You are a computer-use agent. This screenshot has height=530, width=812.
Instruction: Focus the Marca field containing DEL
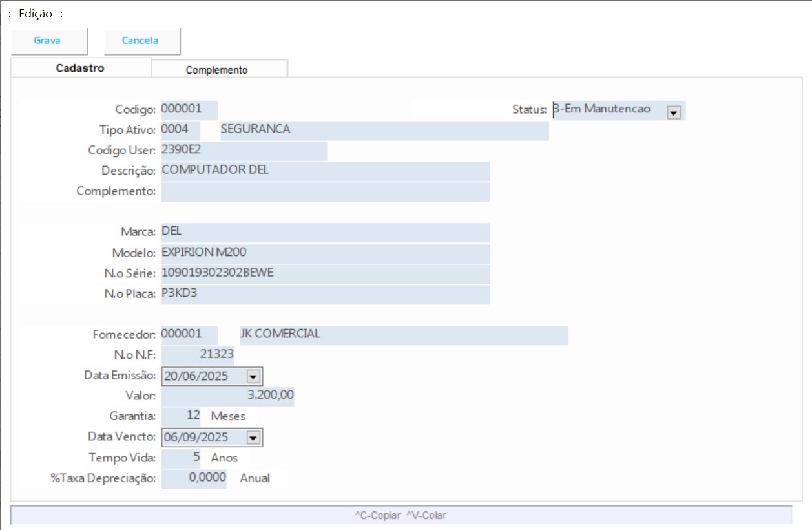tap(324, 233)
